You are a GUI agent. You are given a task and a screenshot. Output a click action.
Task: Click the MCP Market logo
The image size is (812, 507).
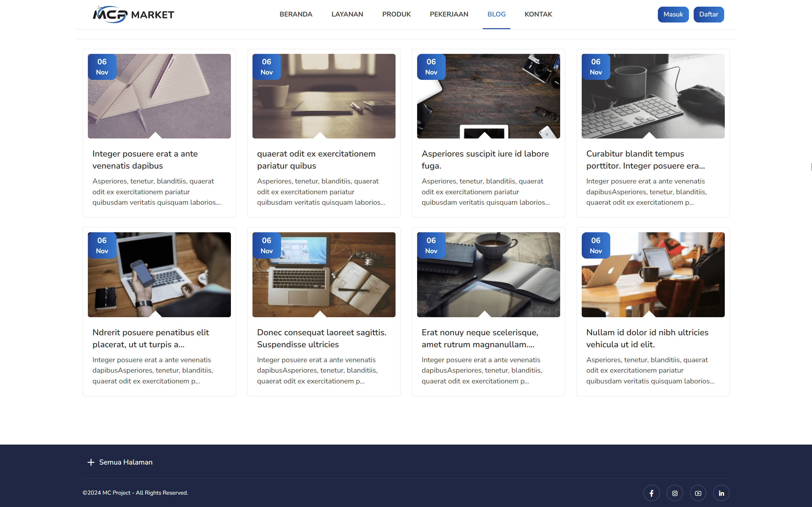tap(133, 14)
